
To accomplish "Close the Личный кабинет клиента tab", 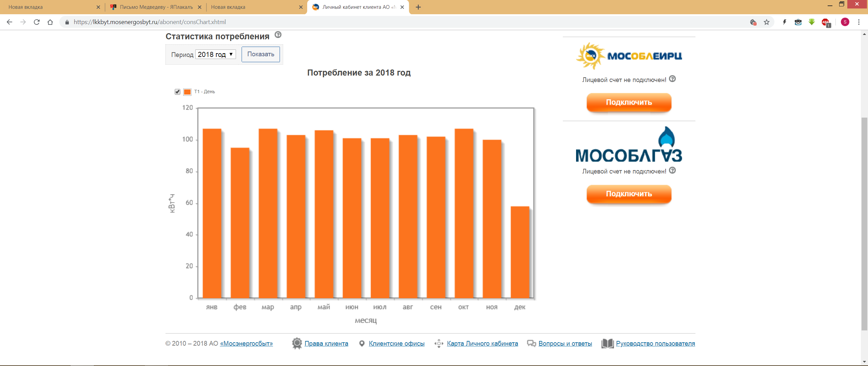I will (x=402, y=7).
